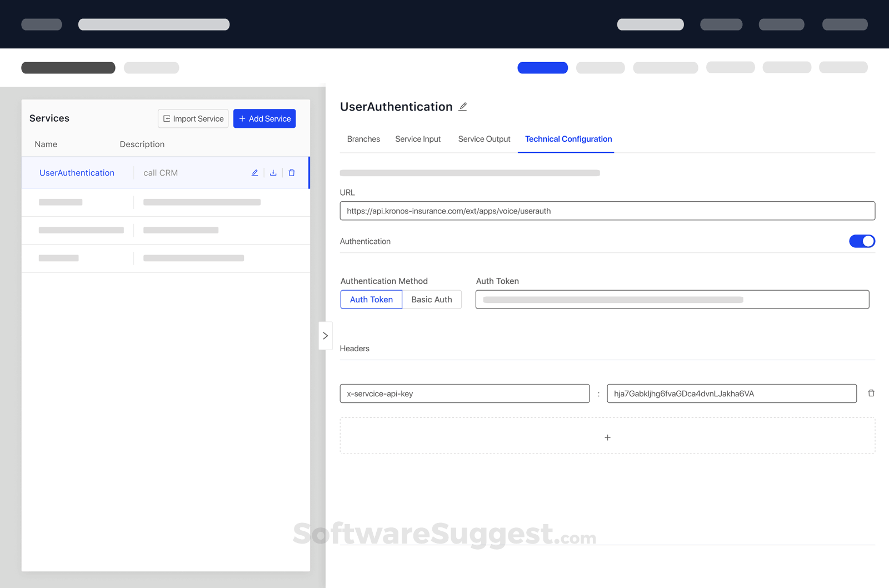Edit the UserAuthentication service name via pencil icon

463,106
